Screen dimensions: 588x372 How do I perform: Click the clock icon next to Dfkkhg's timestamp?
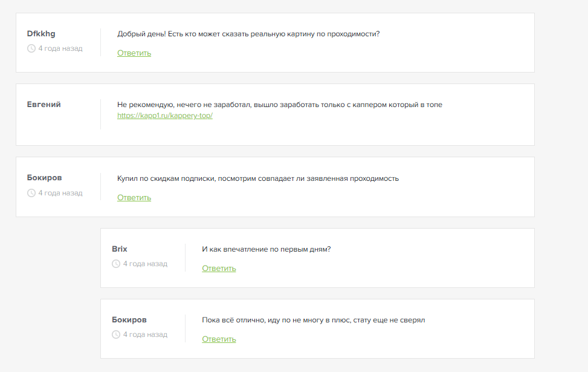(x=31, y=48)
